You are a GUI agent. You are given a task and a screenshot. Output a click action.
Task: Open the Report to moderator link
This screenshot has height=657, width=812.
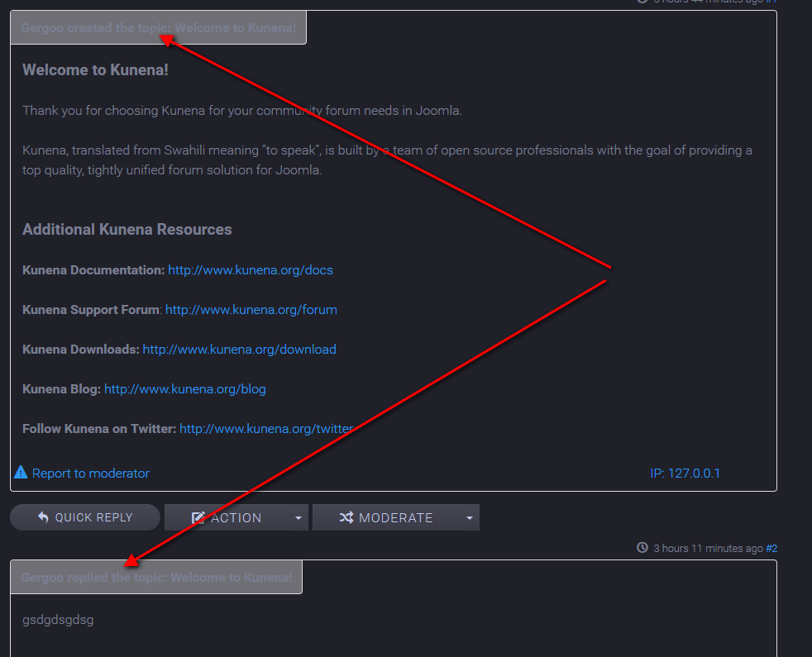(x=91, y=474)
